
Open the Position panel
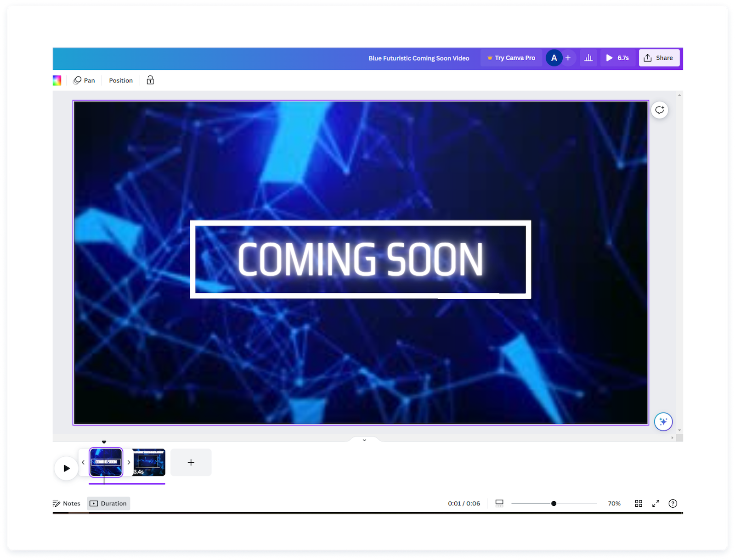(121, 81)
